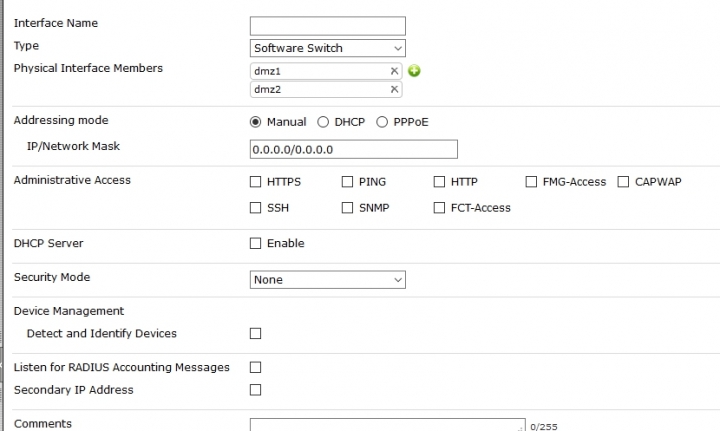The width and height of the screenshot is (720, 431).
Task: Focus the Interface Name text field
Action: click(x=328, y=26)
